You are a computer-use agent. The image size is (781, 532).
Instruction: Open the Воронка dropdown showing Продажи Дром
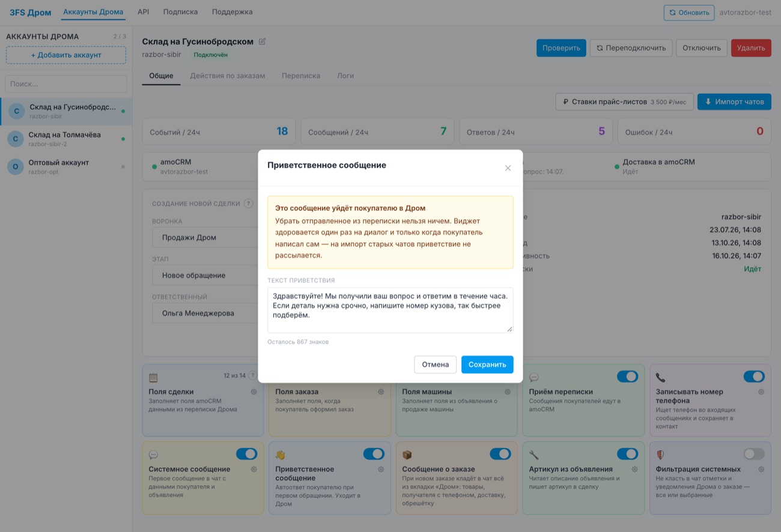point(205,237)
